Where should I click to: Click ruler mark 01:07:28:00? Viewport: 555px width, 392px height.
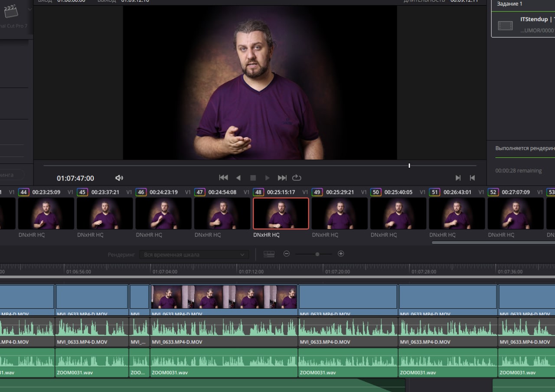(x=424, y=272)
